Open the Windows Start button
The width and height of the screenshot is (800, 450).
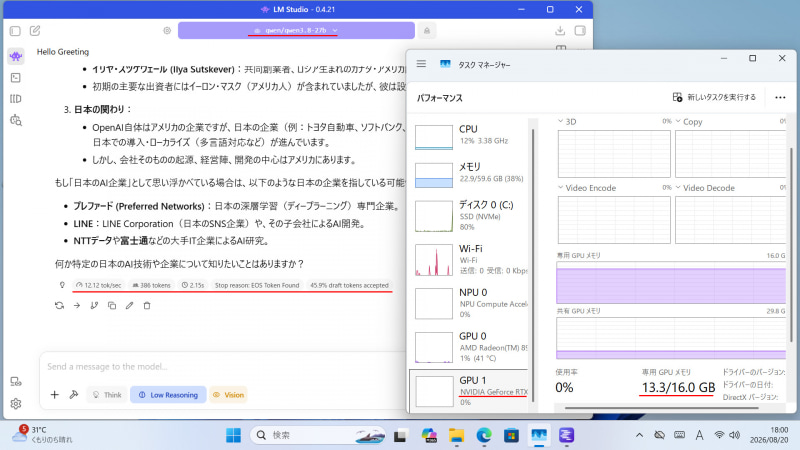tap(233, 435)
